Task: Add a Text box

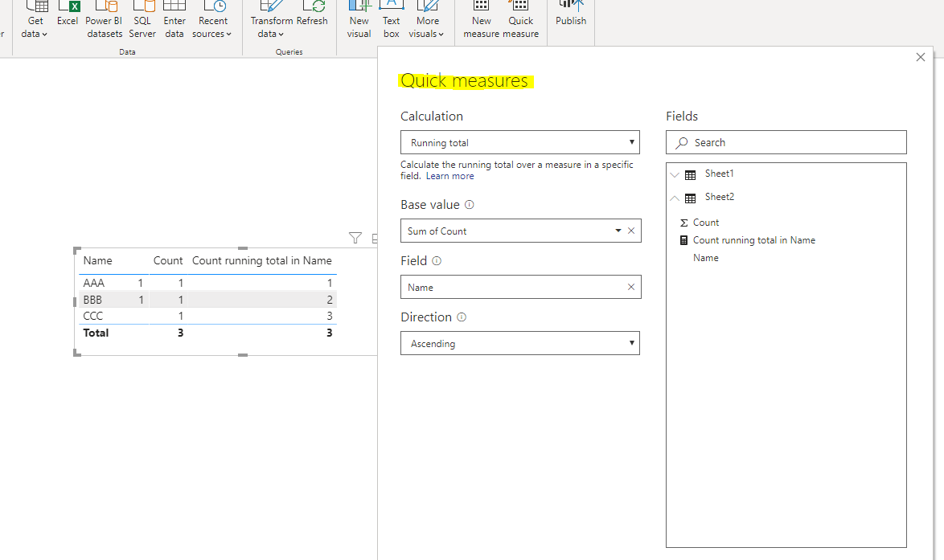Action: pos(392,20)
